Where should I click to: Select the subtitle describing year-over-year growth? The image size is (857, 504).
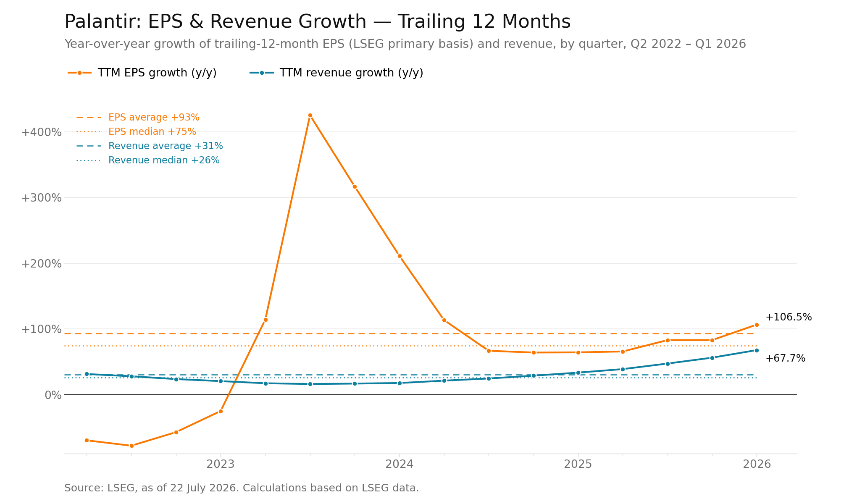[405, 44]
